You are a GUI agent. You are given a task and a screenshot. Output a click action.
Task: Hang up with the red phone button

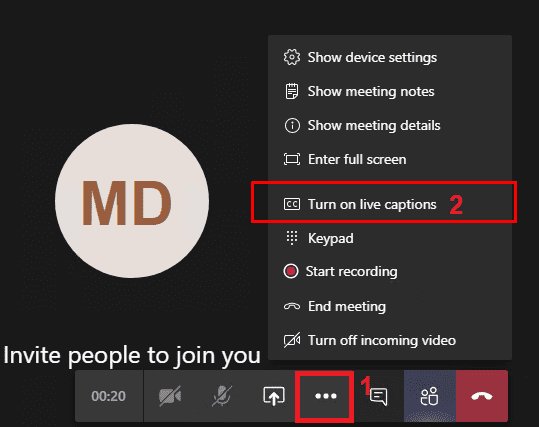[482, 396]
